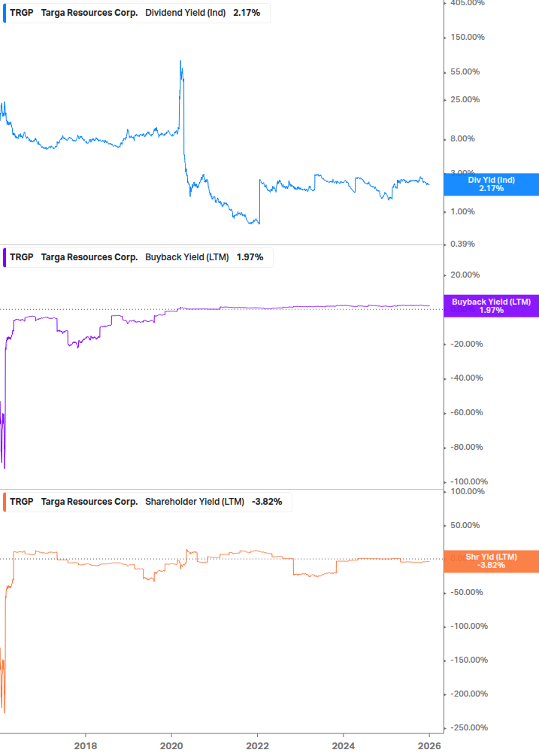Click the blue Div Yld (Ind) axis tag
The width and height of the screenshot is (539, 756).
pos(492,184)
